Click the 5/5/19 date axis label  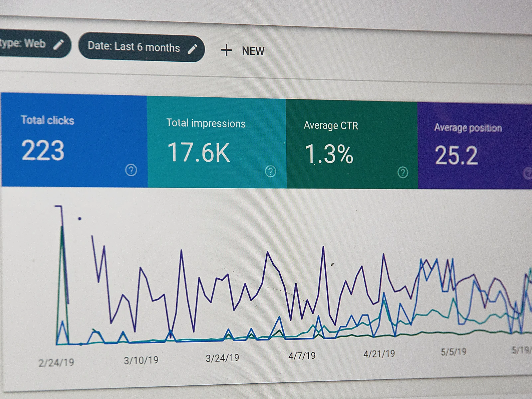click(x=454, y=352)
